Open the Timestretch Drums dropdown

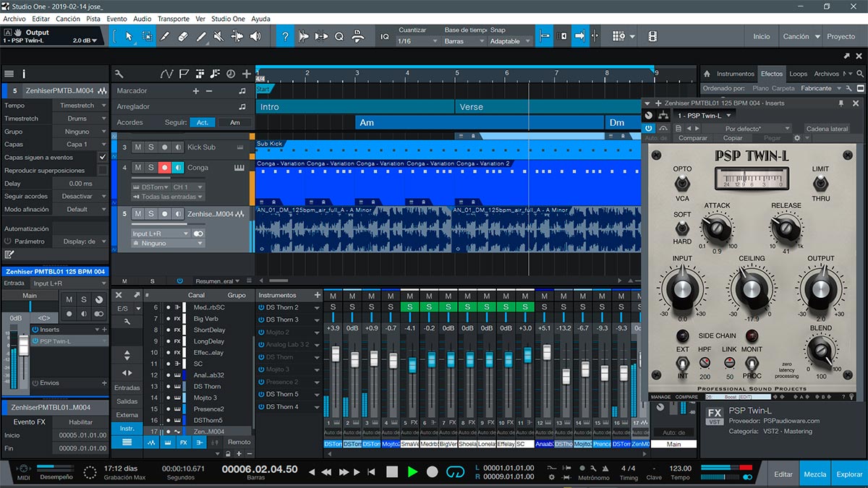81,119
